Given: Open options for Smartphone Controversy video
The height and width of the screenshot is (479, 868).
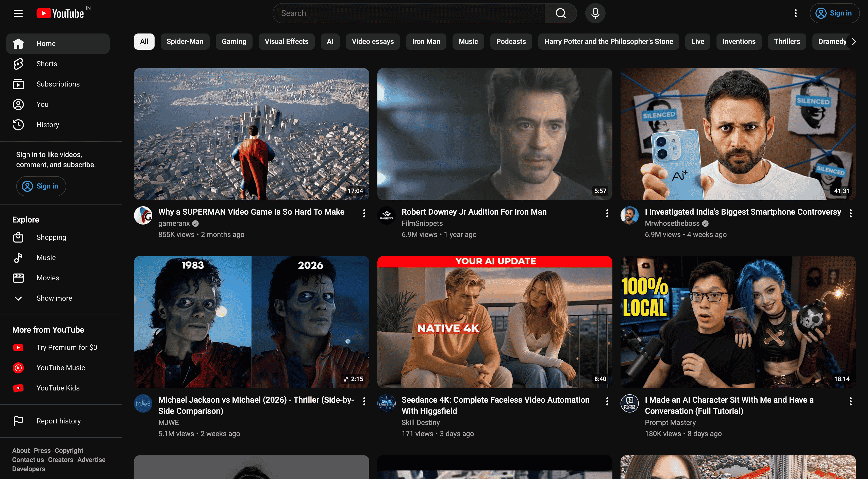Looking at the screenshot, I should click(850, 213).
